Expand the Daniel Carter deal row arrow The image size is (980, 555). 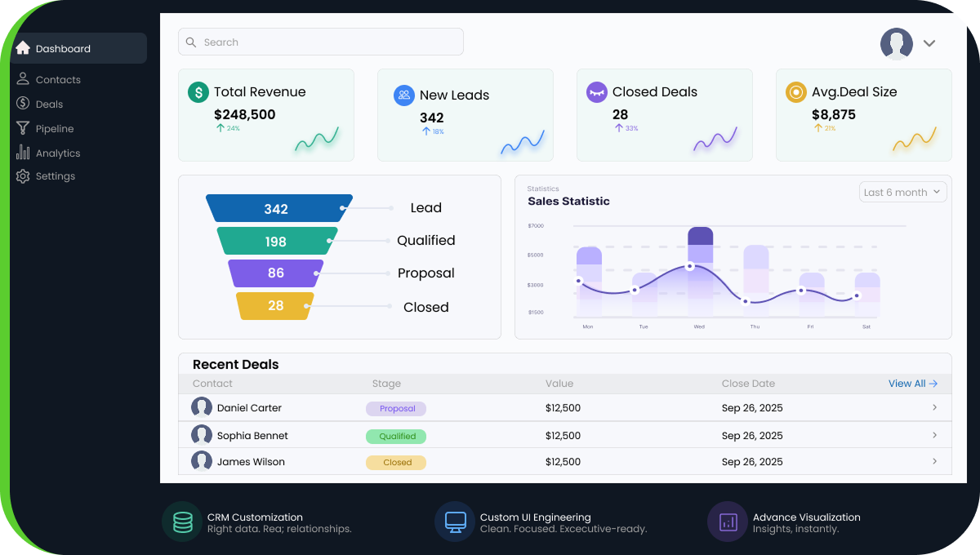[x=935, y=407]
